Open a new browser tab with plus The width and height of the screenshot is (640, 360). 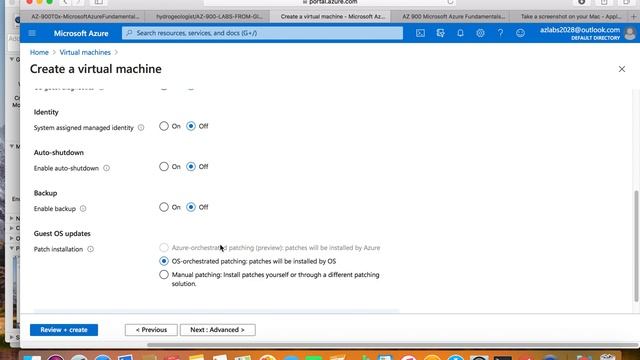tap(634, 17)
